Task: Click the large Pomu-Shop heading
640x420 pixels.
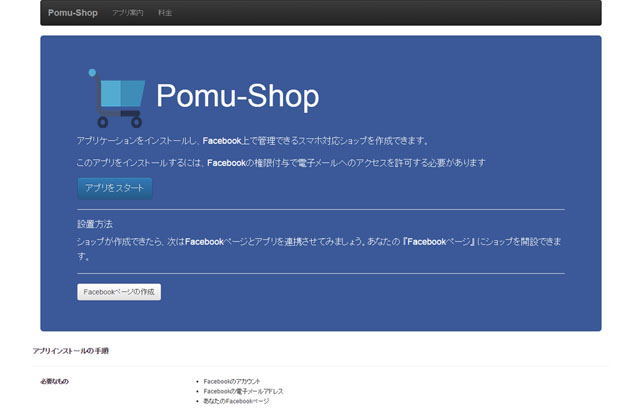Action: (x=238, y=96)
